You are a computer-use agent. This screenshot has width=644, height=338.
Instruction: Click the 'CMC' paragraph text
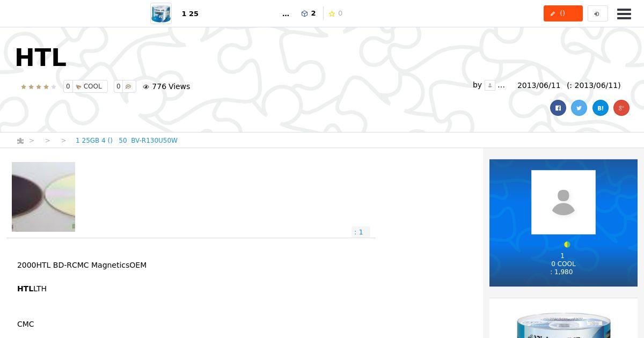tap(26, 324)
